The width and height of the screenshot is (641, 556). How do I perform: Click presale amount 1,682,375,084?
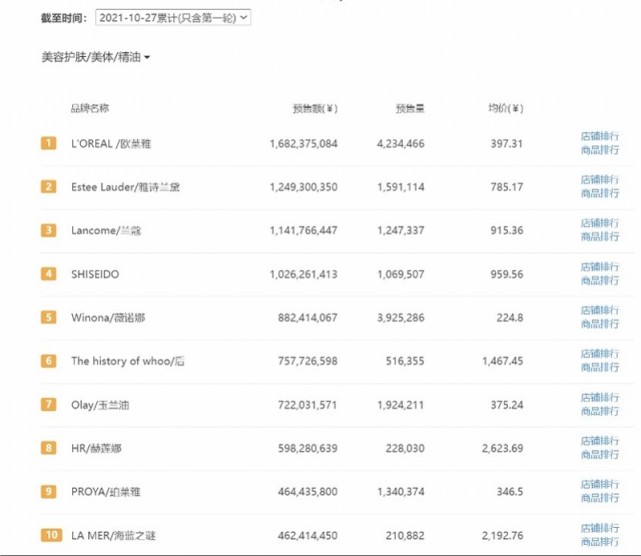(x=304, y=143)
